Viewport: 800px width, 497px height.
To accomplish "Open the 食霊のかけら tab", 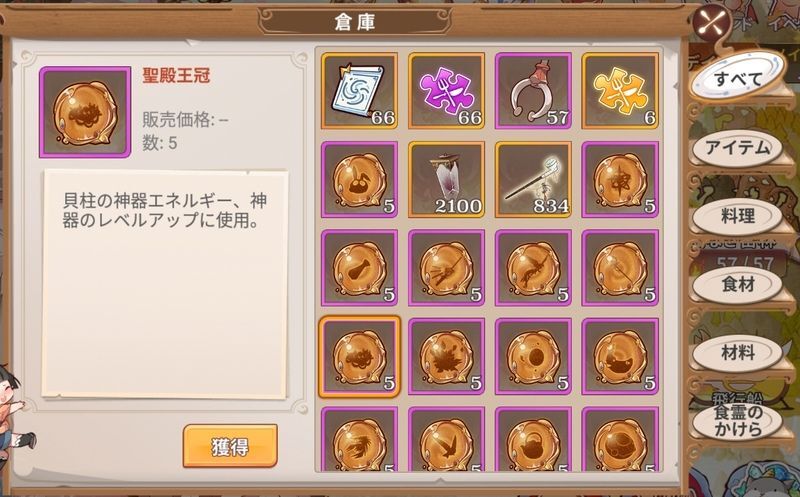I will coord(737,421).
